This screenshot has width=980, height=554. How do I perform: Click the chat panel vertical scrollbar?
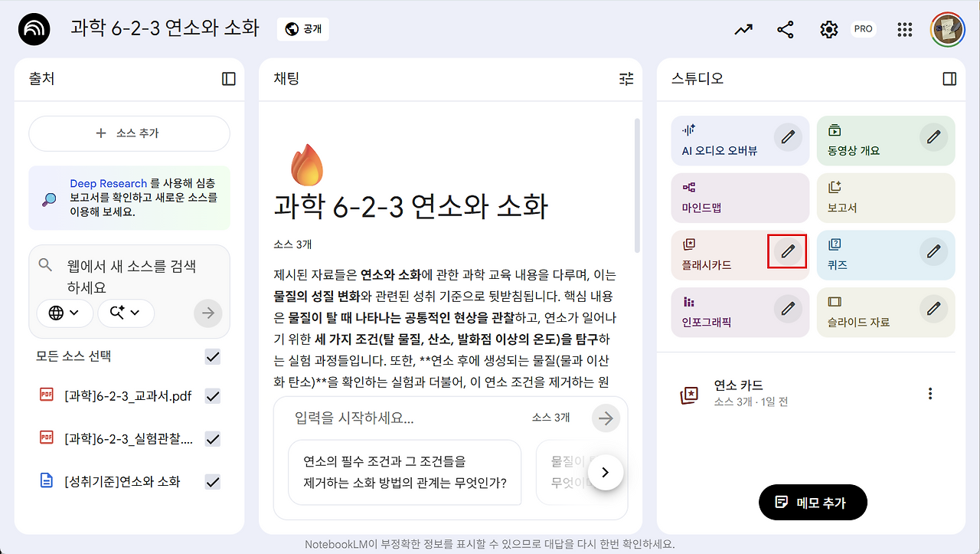tap(637, 185)
